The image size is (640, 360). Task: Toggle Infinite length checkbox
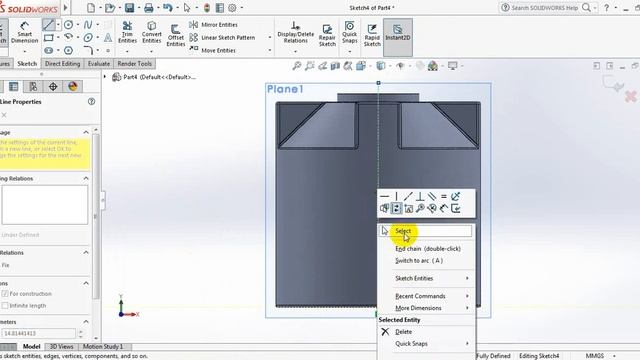[5, 306]
